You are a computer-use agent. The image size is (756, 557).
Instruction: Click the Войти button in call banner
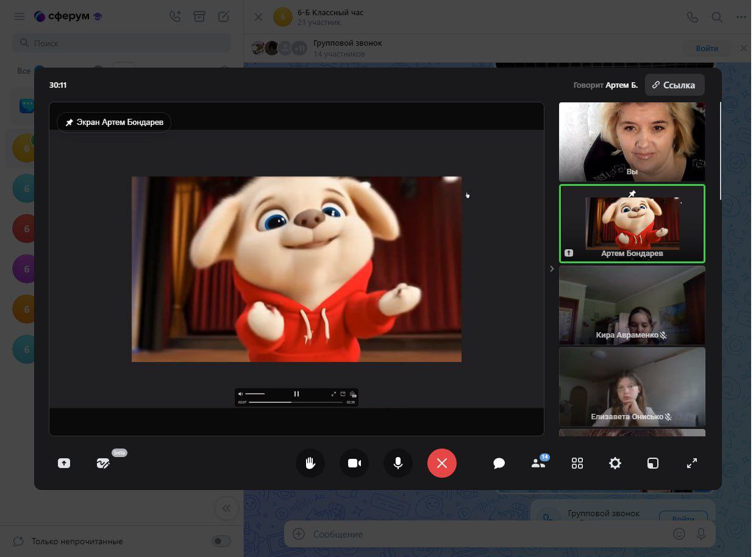[x=707, y=48]
